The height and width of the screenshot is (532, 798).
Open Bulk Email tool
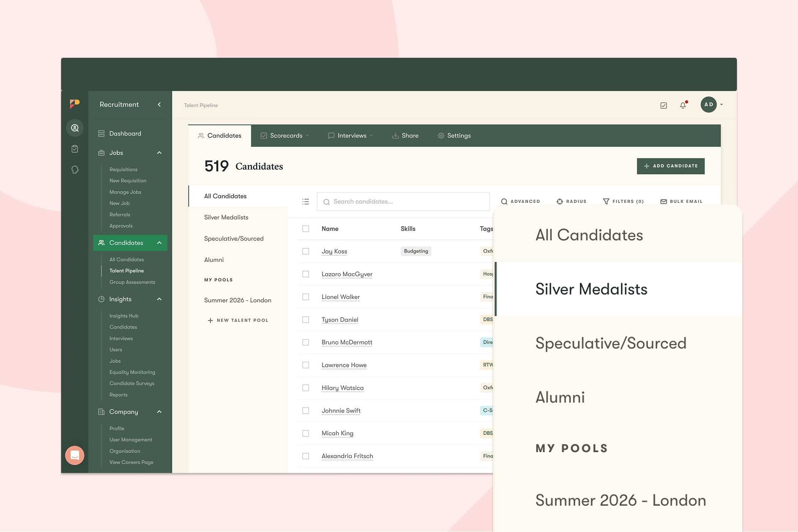tap(681, 202)
